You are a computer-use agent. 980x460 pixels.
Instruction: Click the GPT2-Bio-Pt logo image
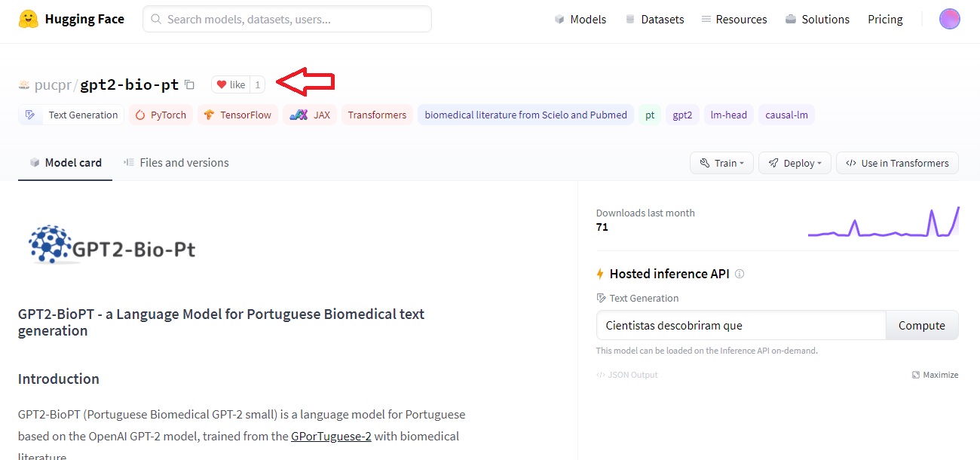pos(112,244)
